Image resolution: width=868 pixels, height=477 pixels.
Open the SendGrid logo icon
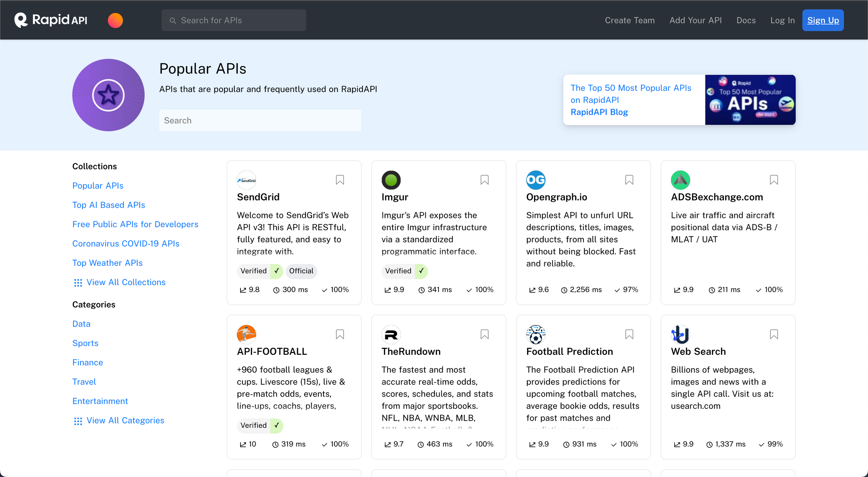click(x=246, y=180)
